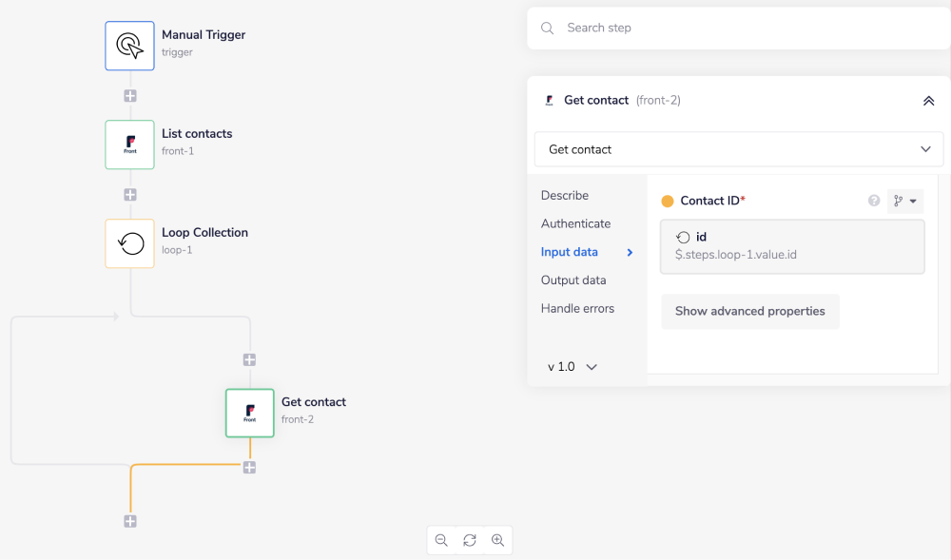Open the Contact ID input type dropdown
Screen dimensions: 951x560
pos(905,201)
